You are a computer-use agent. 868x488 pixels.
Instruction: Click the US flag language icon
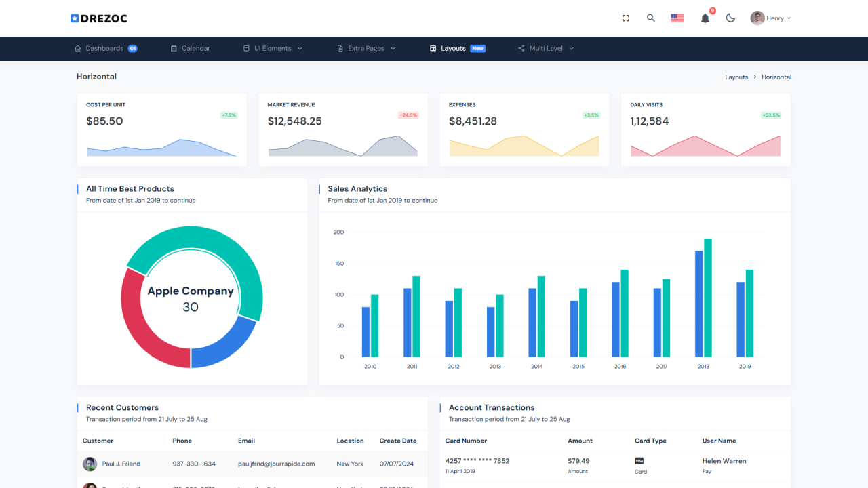pos(677,18)
